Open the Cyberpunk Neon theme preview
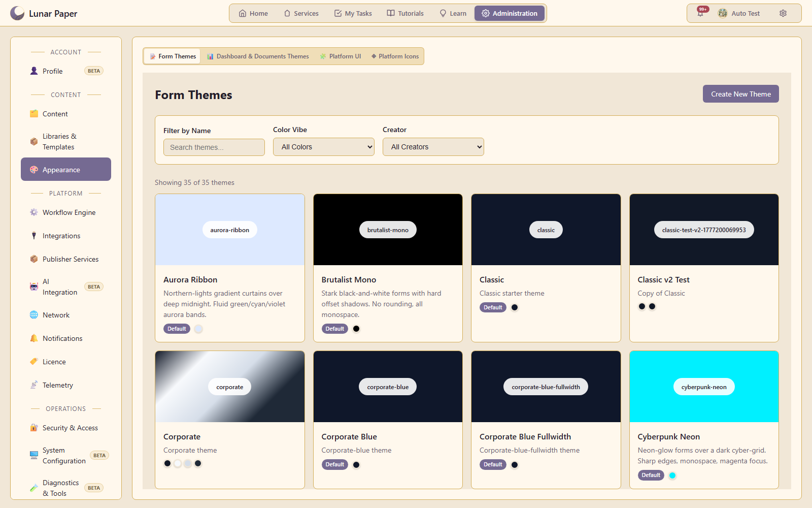This screenshot has height=508, width=812. click(x=704, y=387)
